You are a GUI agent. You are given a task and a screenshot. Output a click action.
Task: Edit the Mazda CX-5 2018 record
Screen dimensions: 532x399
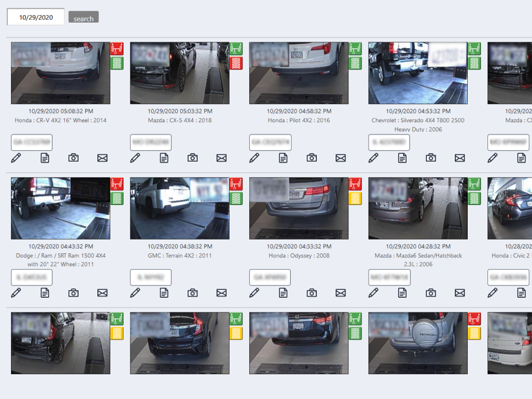coord(135,158)
